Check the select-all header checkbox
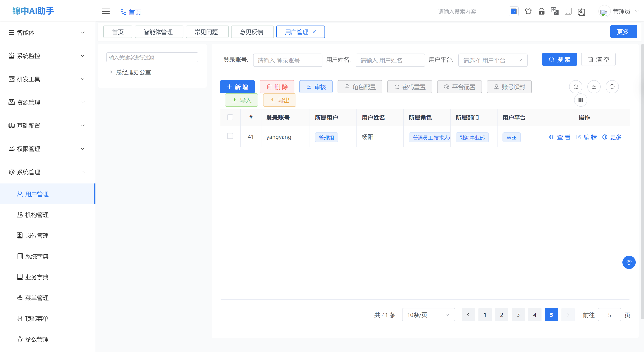644x352 pixels. click(230, 117)
